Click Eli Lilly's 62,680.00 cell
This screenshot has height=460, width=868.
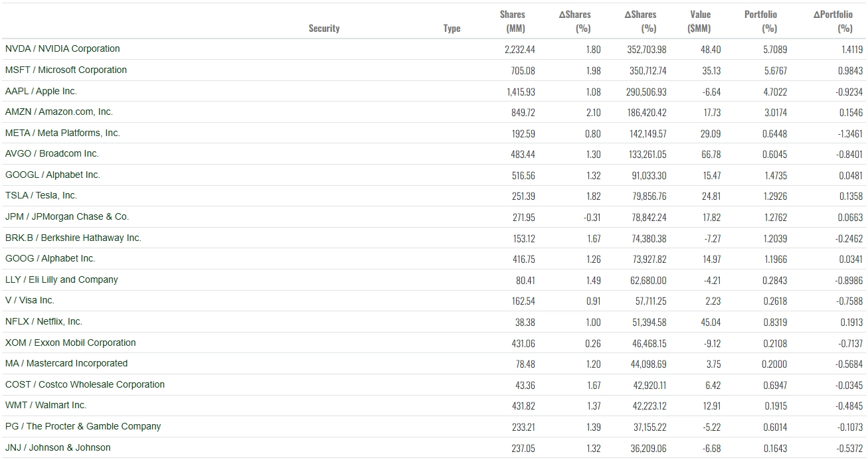pos(649,281)
